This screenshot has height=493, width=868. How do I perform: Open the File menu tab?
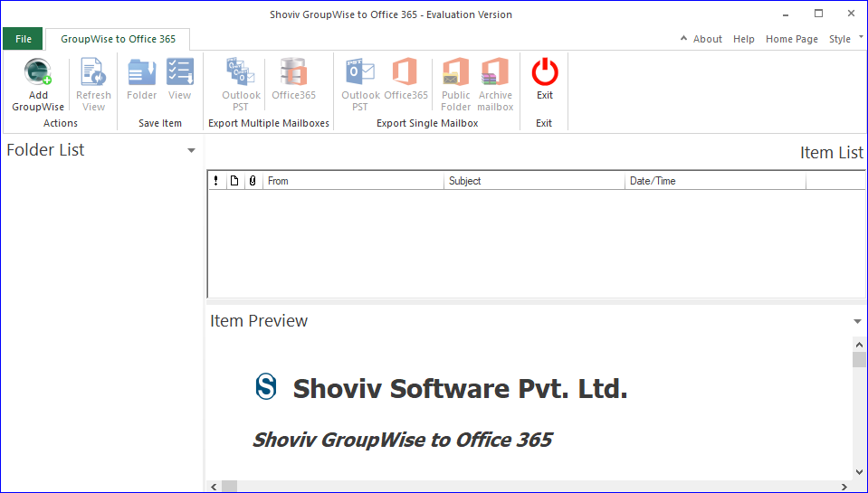24,39
